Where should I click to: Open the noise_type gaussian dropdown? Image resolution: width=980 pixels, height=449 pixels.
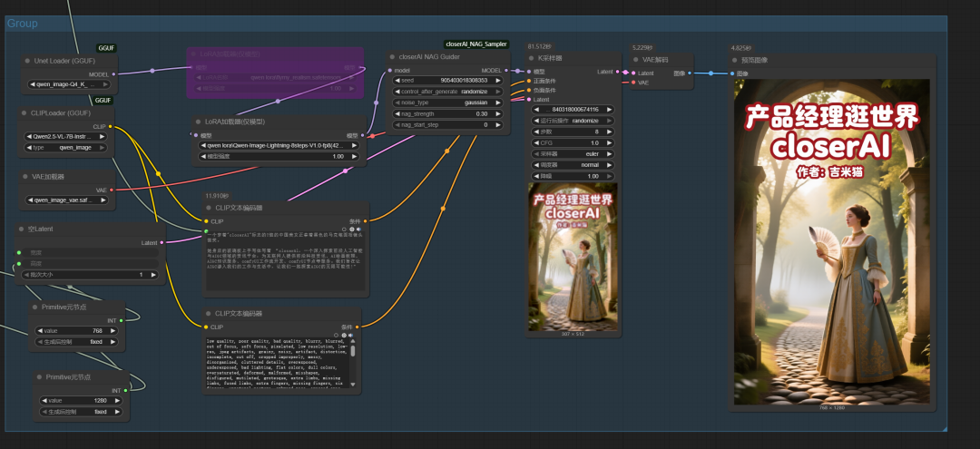(447, 102)
